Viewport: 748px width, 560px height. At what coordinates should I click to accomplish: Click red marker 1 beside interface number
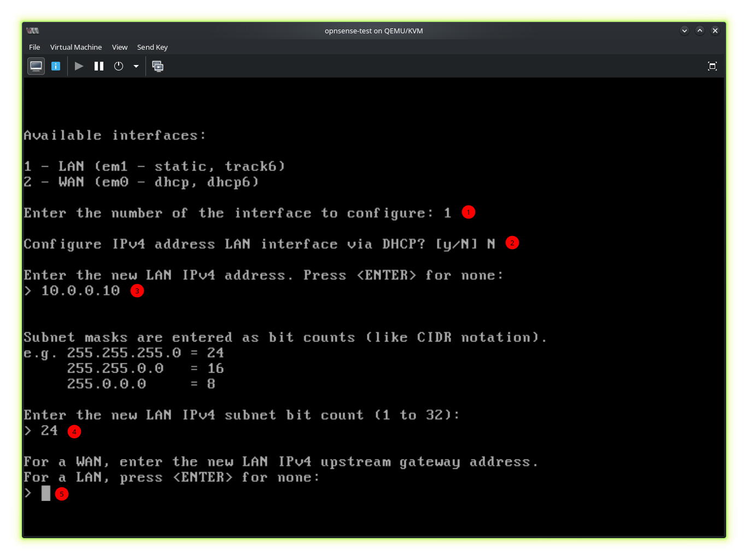point(469,212)
